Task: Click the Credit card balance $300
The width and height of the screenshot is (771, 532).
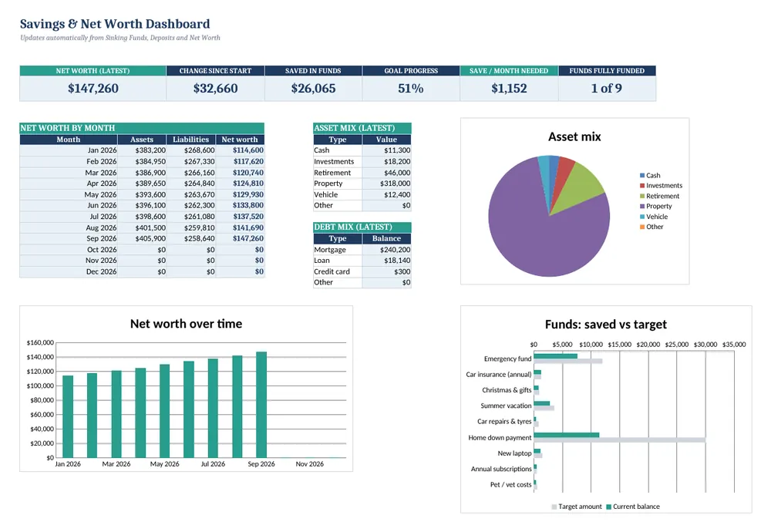Action: click(x=386, y=271)
